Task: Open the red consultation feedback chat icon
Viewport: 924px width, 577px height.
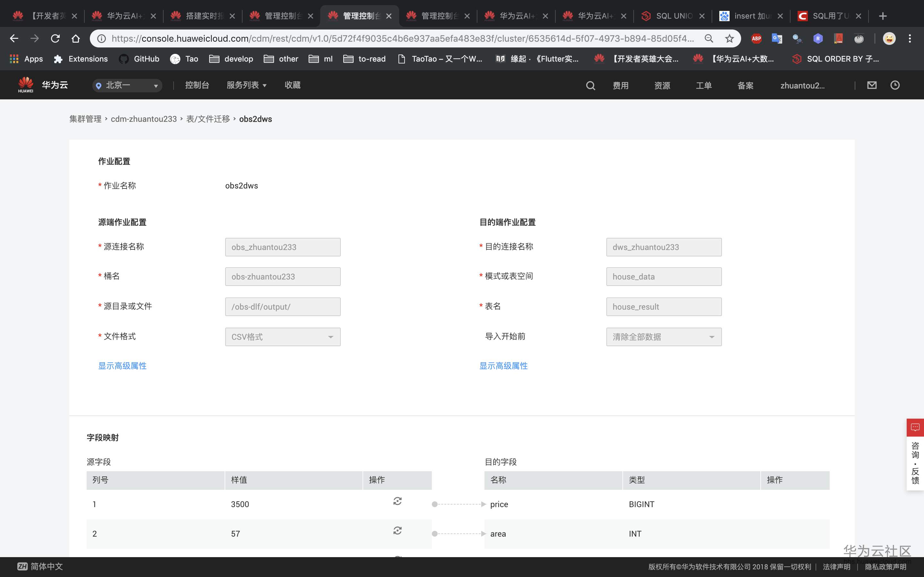Action: click(x=915, y=427)
